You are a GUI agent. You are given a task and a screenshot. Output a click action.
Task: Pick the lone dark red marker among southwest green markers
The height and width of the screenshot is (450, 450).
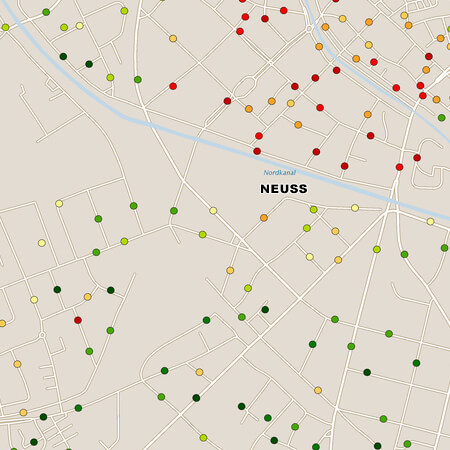[x=78, y=320]
